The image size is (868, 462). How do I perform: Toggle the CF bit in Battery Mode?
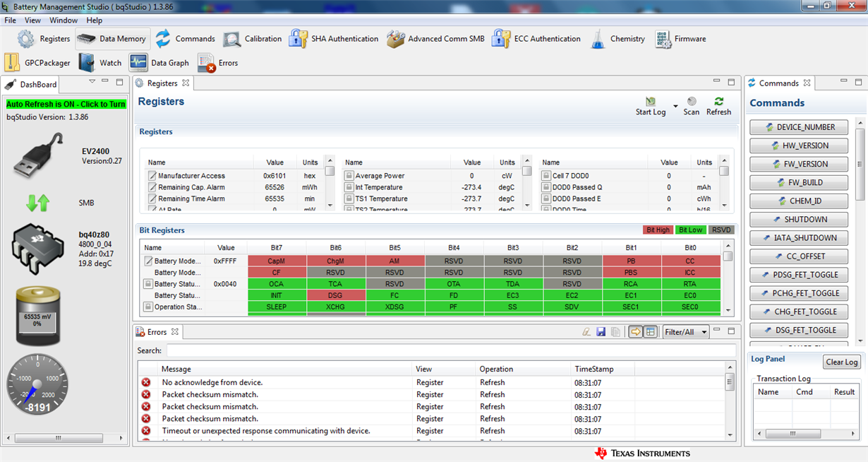click(277, 272)
